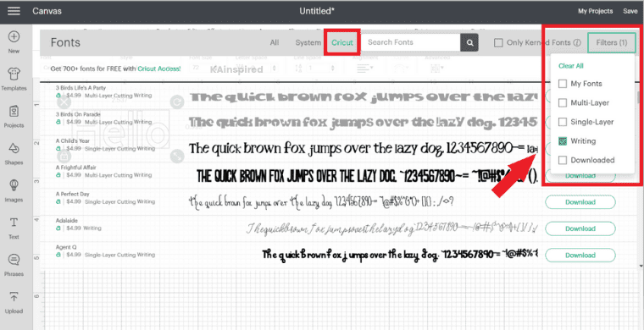Enable Only Kerned Fonts checkbox
644x330 pixels.
(x=498, y=42)
